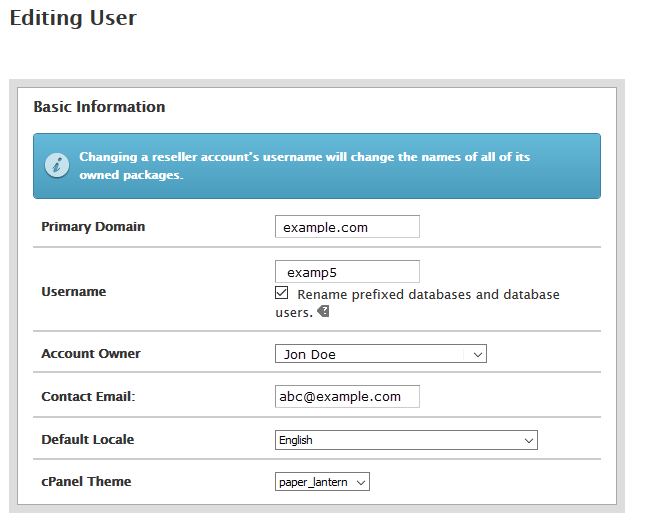650x520 pixels.
Task: Expand the Default Locale dropdown
Action: (406, 440)
